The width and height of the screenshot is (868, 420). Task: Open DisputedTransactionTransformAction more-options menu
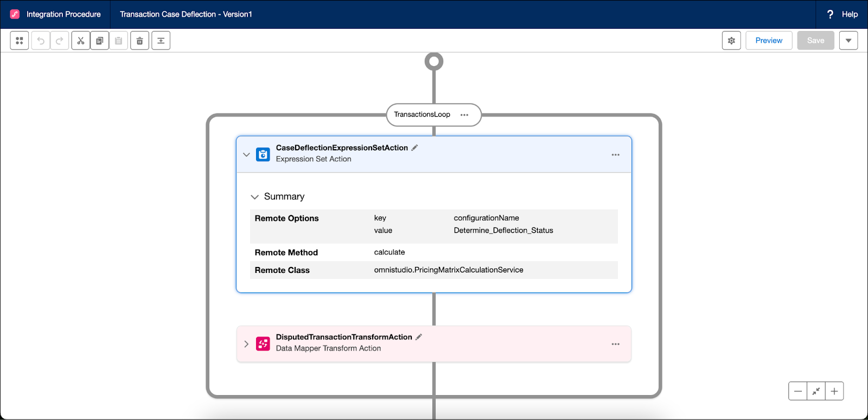[x=615, y=344]
